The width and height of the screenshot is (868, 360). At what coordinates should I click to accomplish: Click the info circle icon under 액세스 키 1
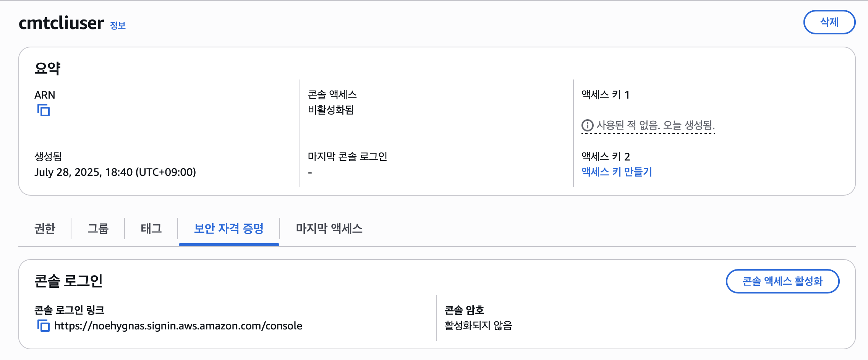(x=587, y=125)
